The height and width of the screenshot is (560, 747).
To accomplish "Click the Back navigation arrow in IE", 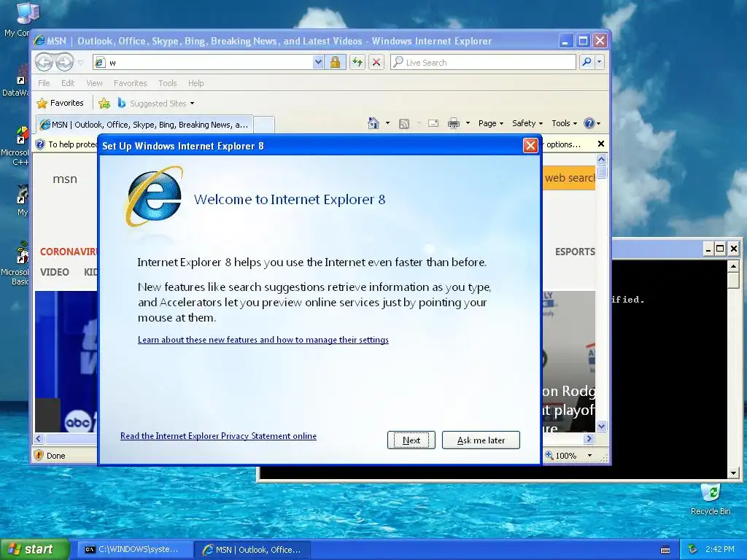I will (44, 62).
